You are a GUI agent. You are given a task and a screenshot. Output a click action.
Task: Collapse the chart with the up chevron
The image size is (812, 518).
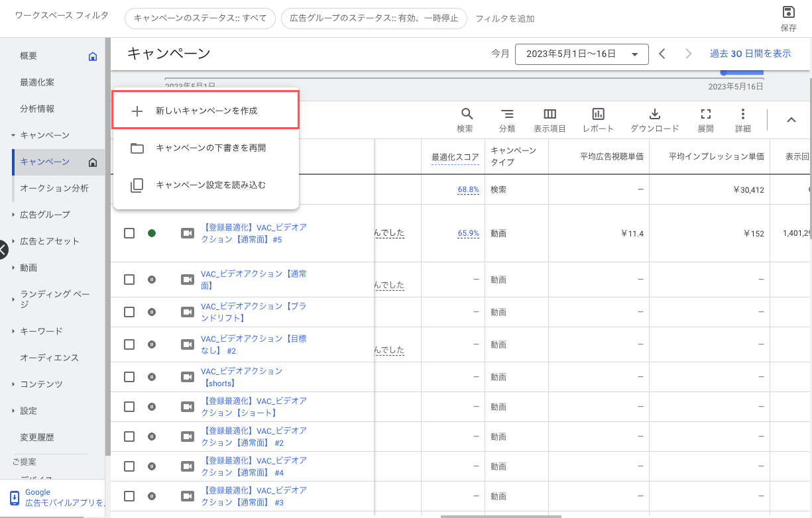791,120
